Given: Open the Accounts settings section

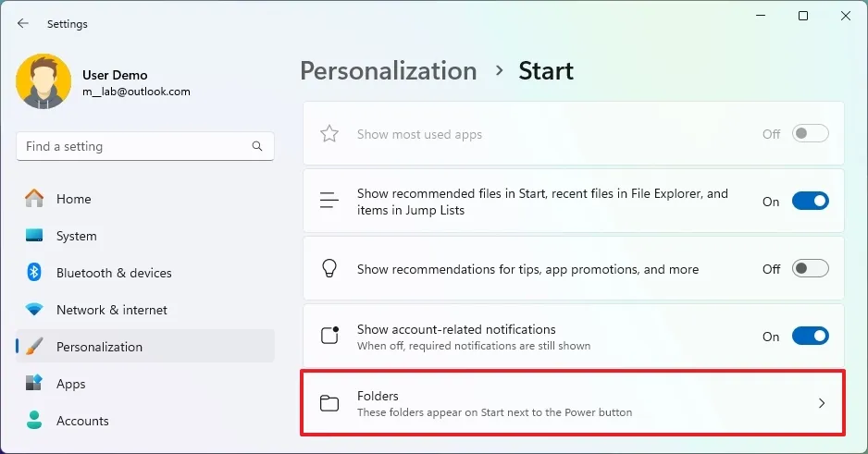Looking at the screenshot, I should pos(82,421).
